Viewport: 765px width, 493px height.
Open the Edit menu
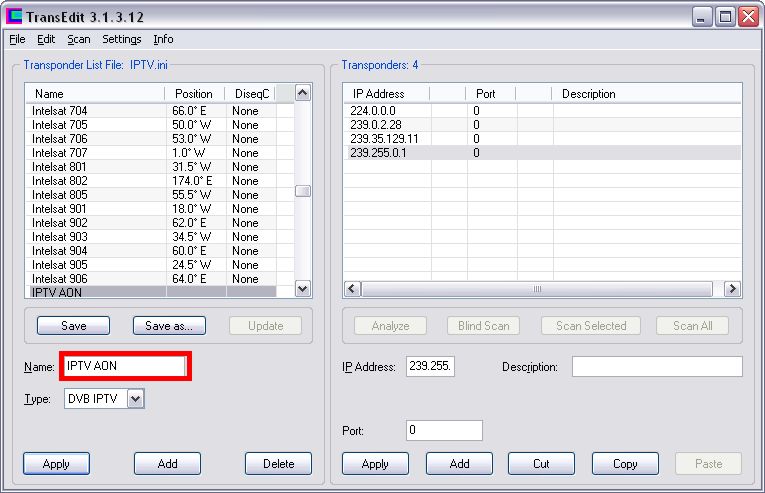46,39
